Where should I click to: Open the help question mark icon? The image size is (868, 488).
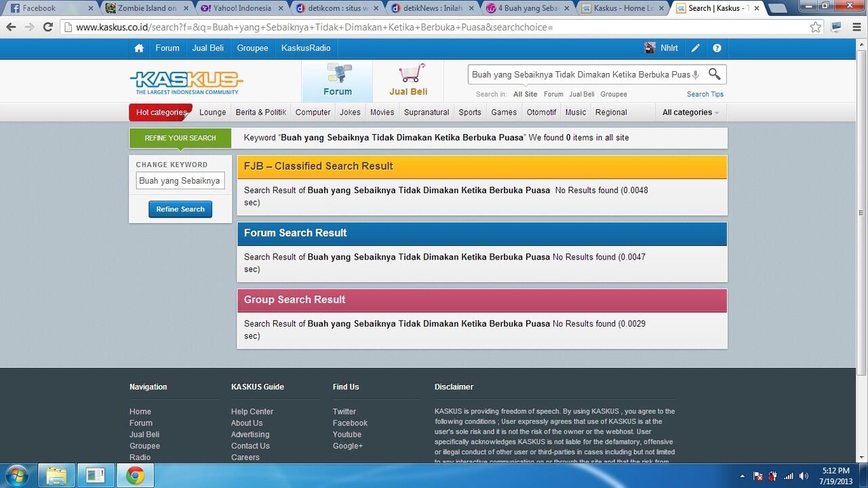click(717, 48)
